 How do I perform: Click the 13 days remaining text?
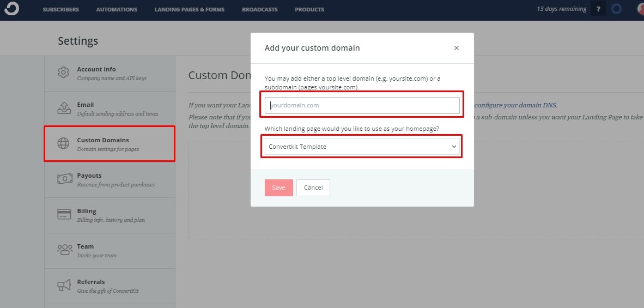point(561,9)
